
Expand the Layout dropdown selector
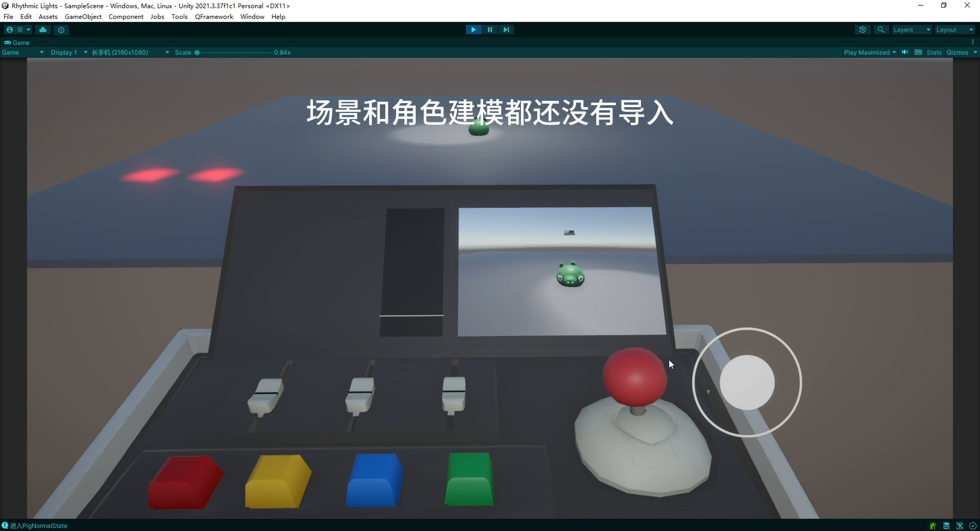956,29
